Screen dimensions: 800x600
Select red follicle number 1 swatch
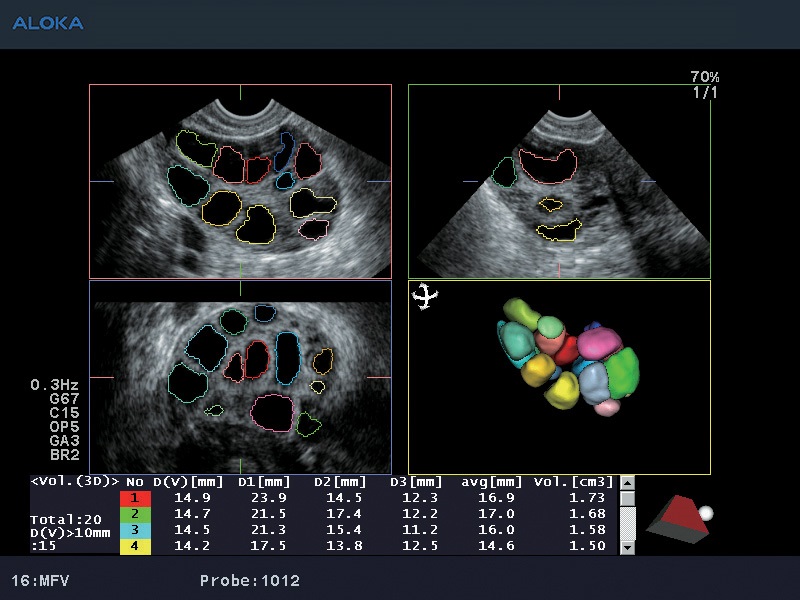pyautogui.click(x=134, y=498)
